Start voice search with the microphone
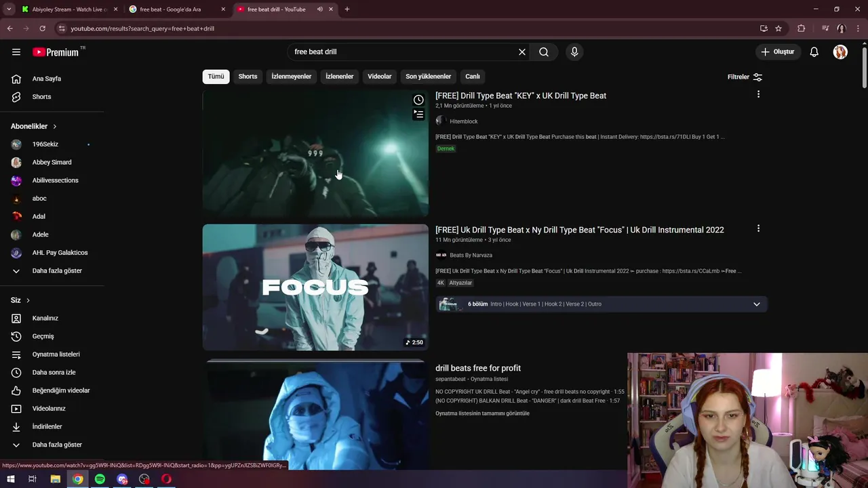 [x=574, y=52]
